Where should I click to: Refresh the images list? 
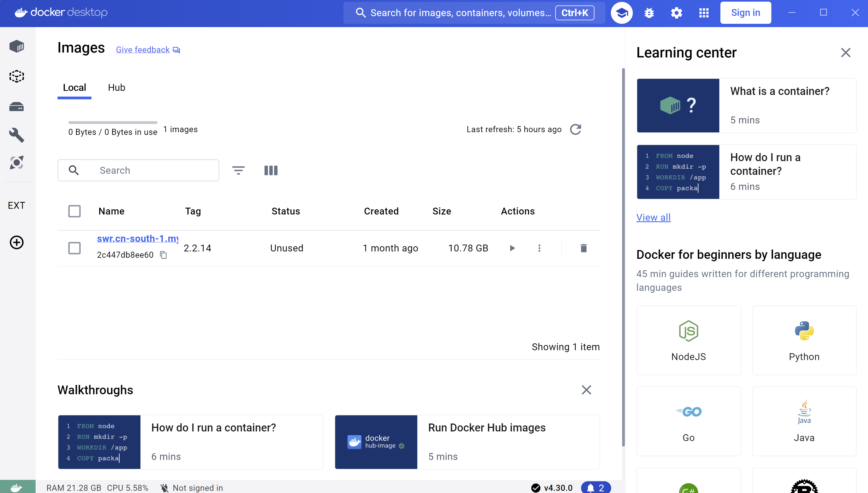(x=576, y=129)
